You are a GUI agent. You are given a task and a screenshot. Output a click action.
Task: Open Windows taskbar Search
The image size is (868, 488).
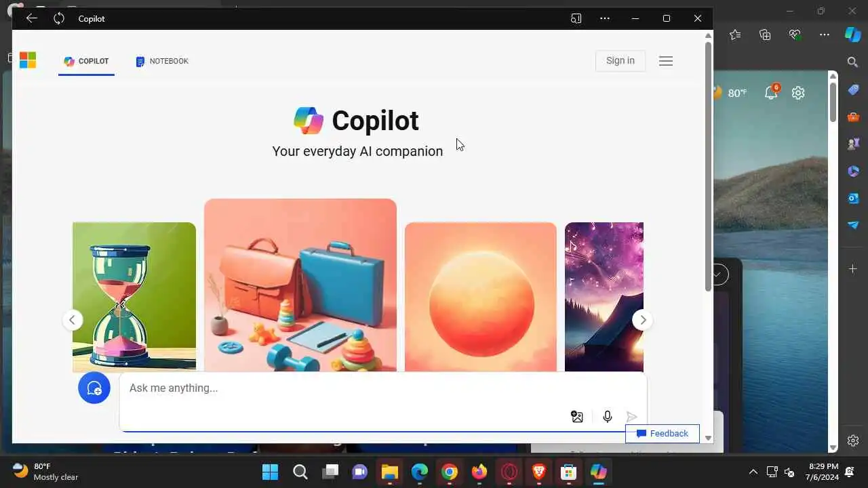[x=300, y=472]
